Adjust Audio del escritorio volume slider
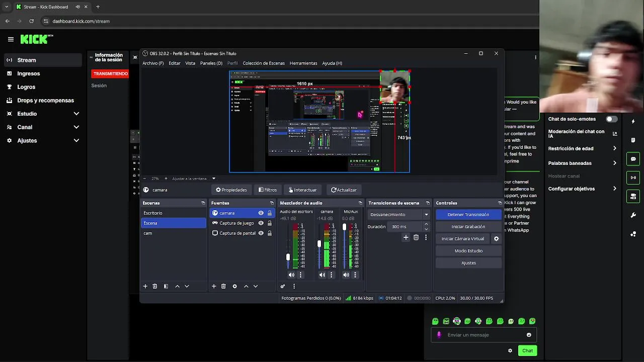 click(x=288, y=257)
